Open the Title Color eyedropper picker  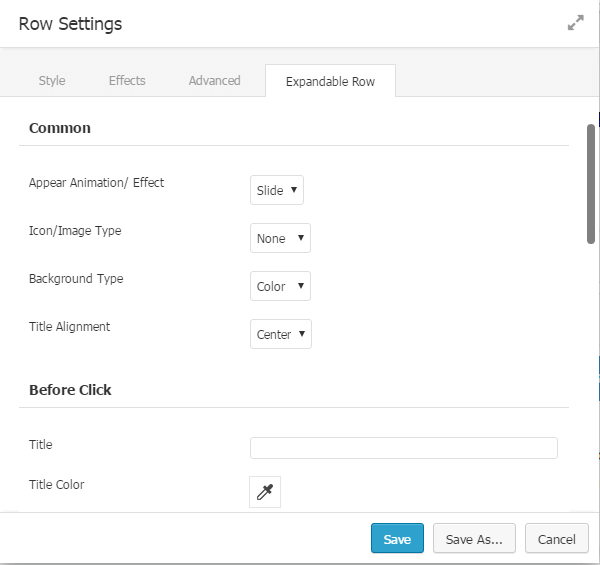click(x=265, y=491)
